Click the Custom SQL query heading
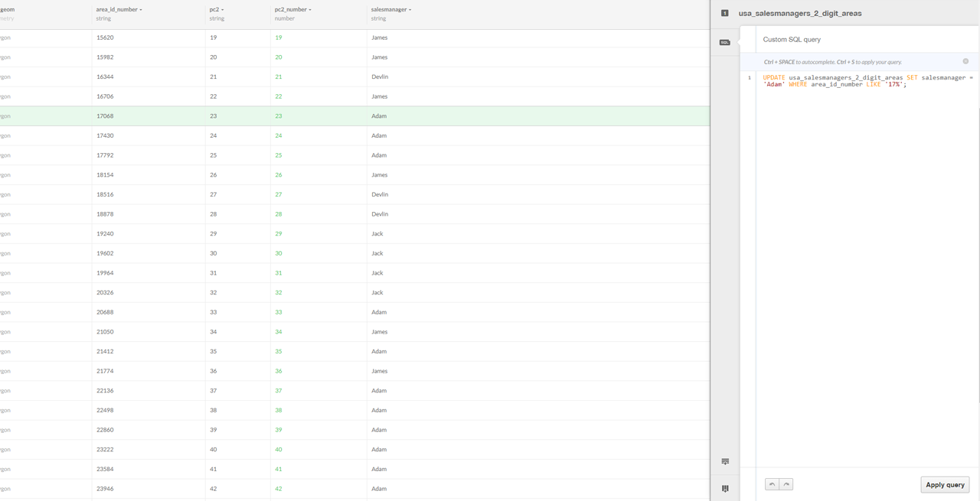The height and width of the screenshot is (501, 980). (792, 39)
